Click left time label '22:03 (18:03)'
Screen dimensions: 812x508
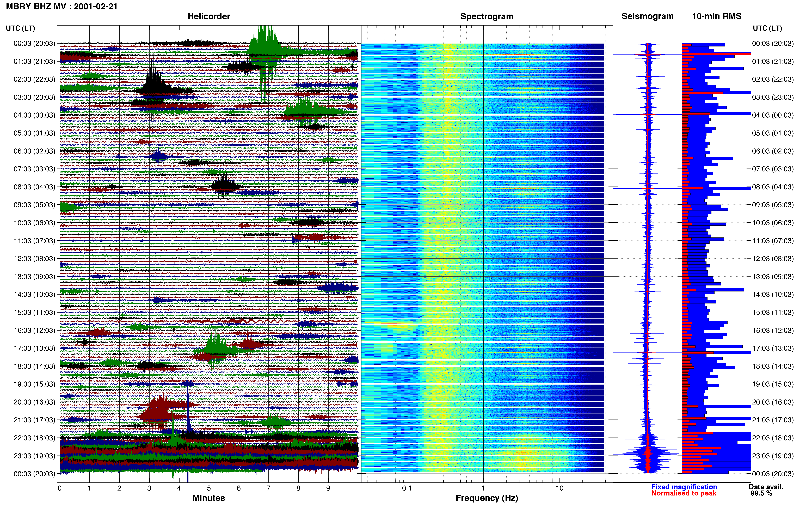pyautogui.click(x=34, y=438)
